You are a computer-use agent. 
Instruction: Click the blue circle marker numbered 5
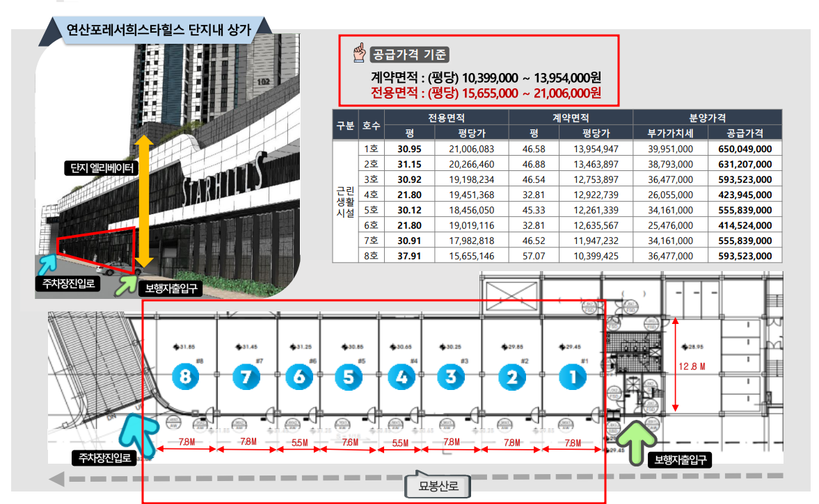(x=348, y=377)
